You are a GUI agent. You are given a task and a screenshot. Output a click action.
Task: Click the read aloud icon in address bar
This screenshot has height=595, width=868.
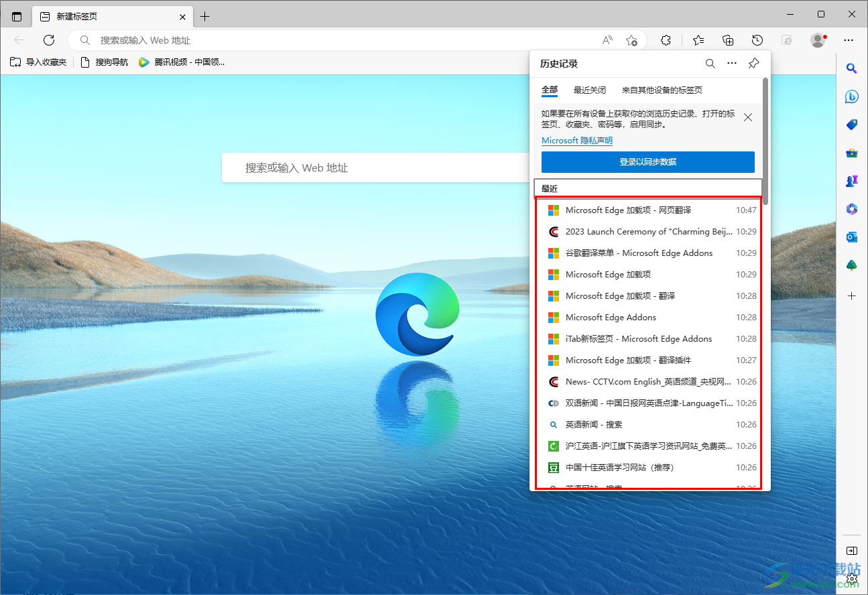[x=607, y=40]
